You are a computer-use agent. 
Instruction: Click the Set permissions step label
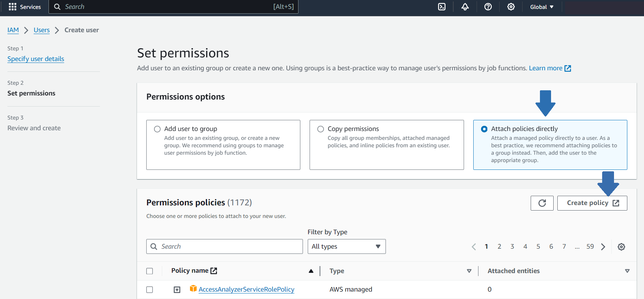[31, 93]
